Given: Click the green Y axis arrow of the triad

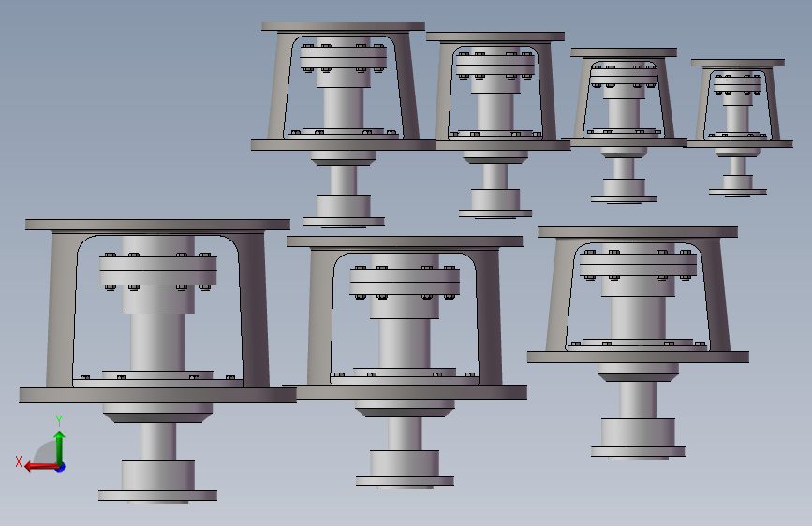Looking at the screenshot, I should pos(60,447).
